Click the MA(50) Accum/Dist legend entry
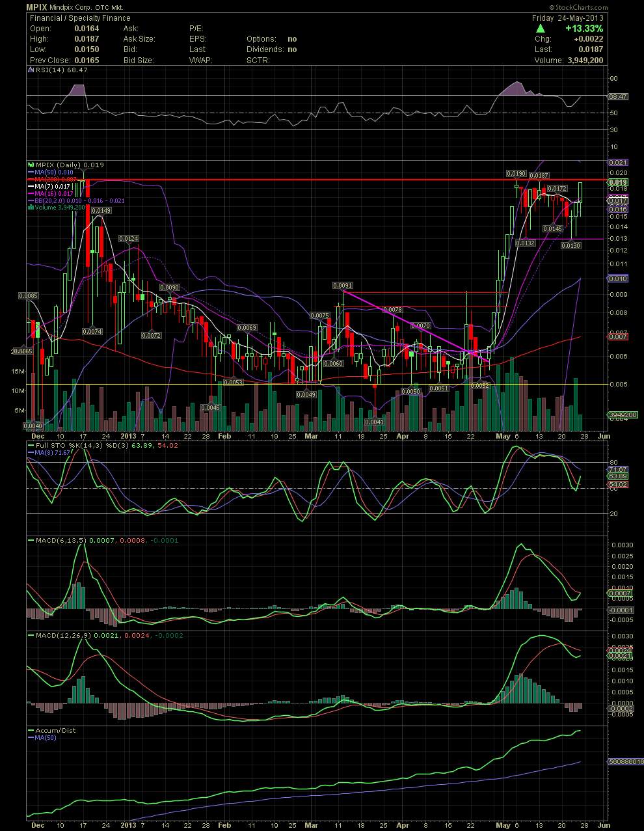The height and width of the screenshot is (831, 644). pyautogui.click(x=42, y=737)
